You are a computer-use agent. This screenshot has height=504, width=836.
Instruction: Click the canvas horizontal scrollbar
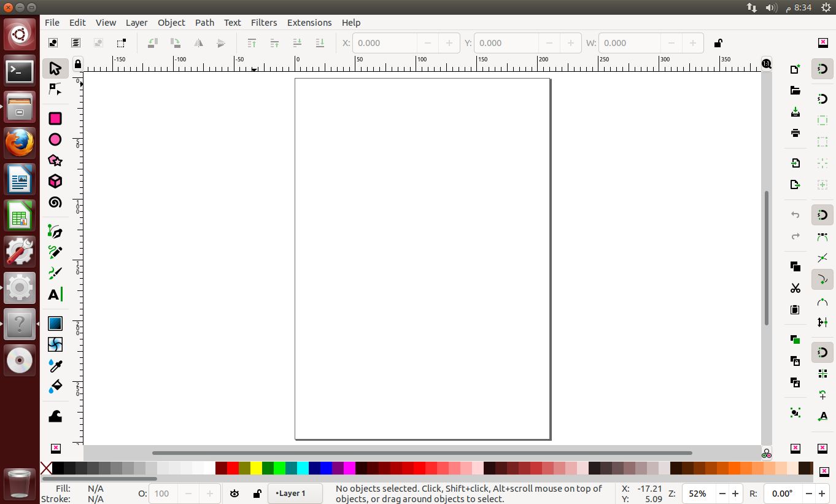422,453
